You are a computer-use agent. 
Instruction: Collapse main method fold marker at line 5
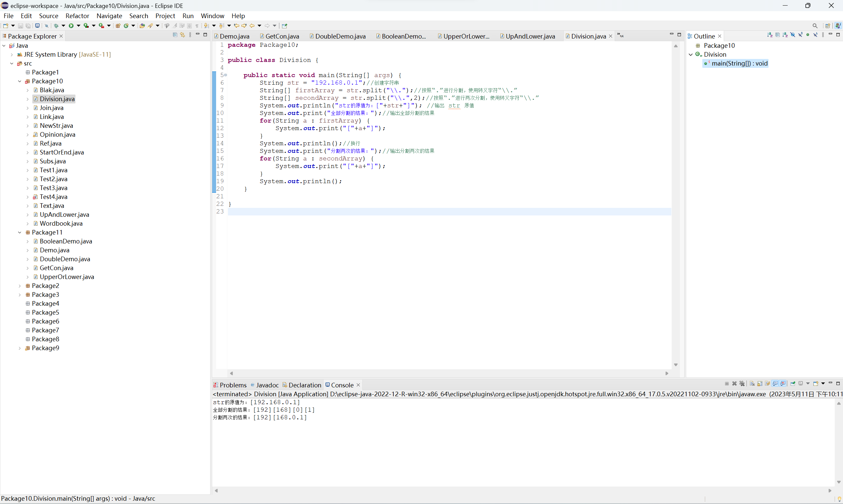tap(225, 75)
